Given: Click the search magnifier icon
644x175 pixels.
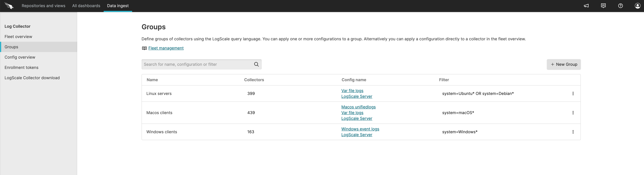Looking at the screenshot, I should point(256,64).
